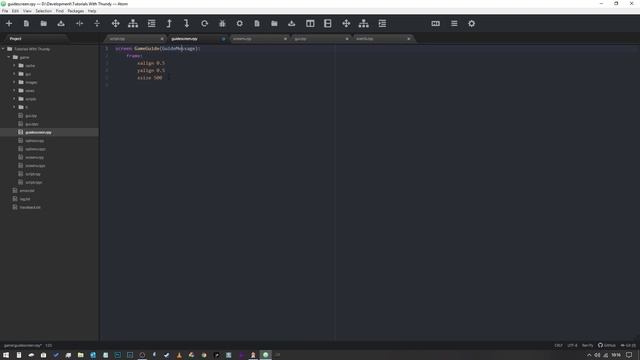Click the GitHub status bar icon
The width and height of the screenshot is (640, 360).
click(x=607, y=345)
